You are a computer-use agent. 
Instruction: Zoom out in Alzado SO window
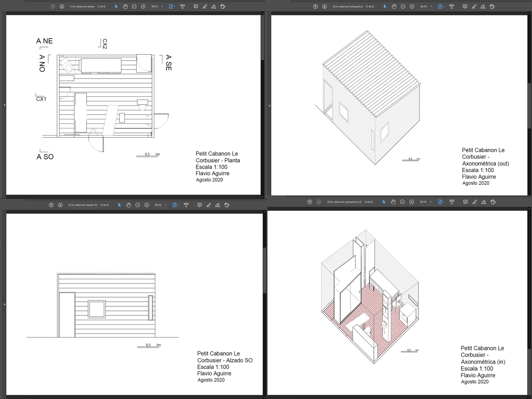tap(138, 205)
